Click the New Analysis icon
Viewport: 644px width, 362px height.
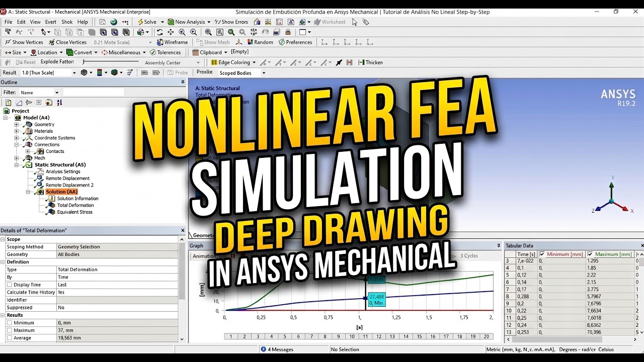(x=171, y=22)
